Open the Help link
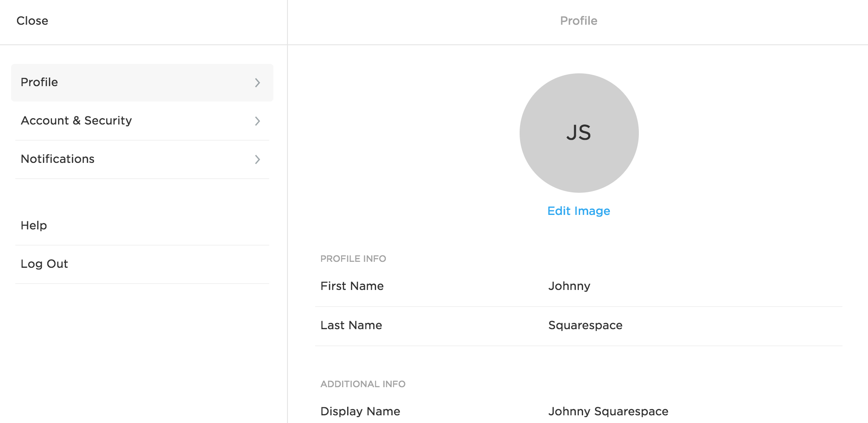868x423 pixels. 34,226
